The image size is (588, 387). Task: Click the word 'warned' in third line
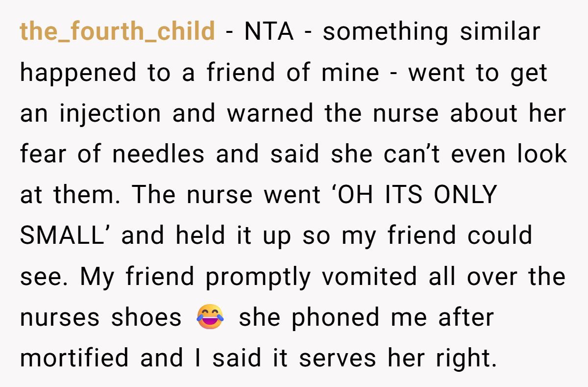[x=270, y=113]
